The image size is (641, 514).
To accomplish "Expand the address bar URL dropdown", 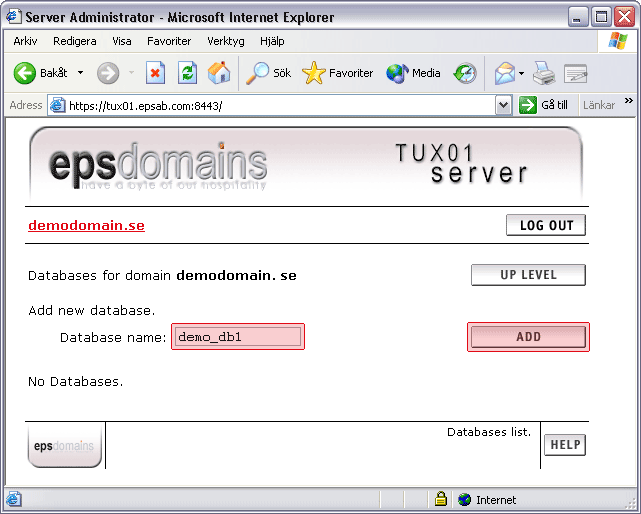I will coord(503,105).
